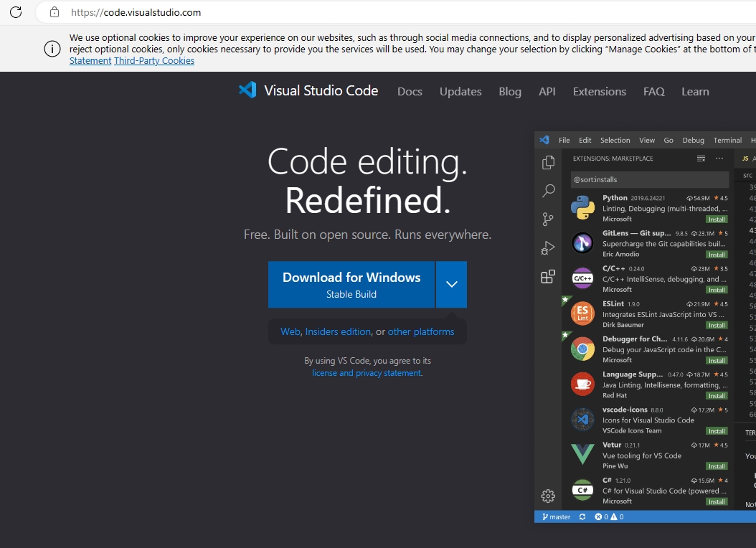Viewport: 756px width, 548px height.
Task: Open the FAQ navigation item
Action: 653,92
